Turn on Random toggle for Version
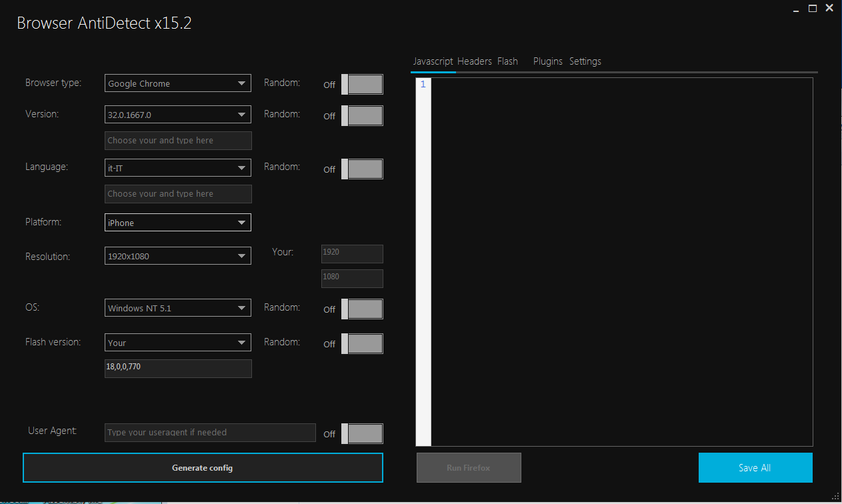Image resolution: width=842 pixels, height=504 pixels. [362, 115]
